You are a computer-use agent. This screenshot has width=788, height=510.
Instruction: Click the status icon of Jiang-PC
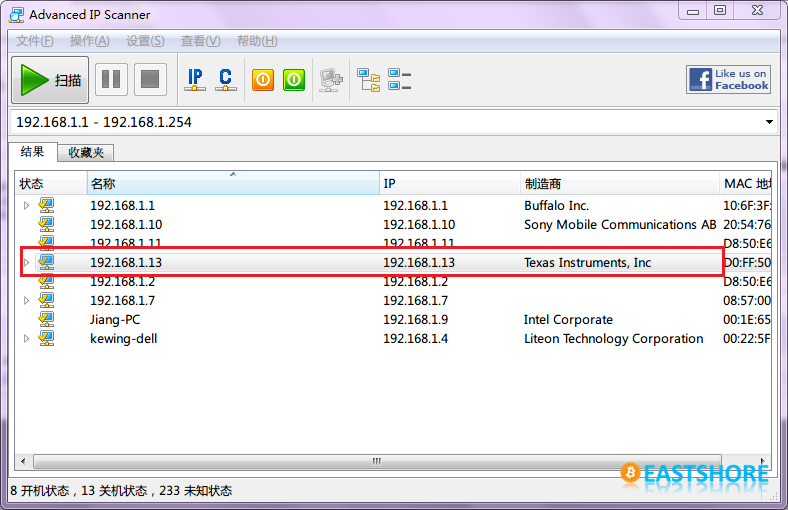[x=46, y=319]
